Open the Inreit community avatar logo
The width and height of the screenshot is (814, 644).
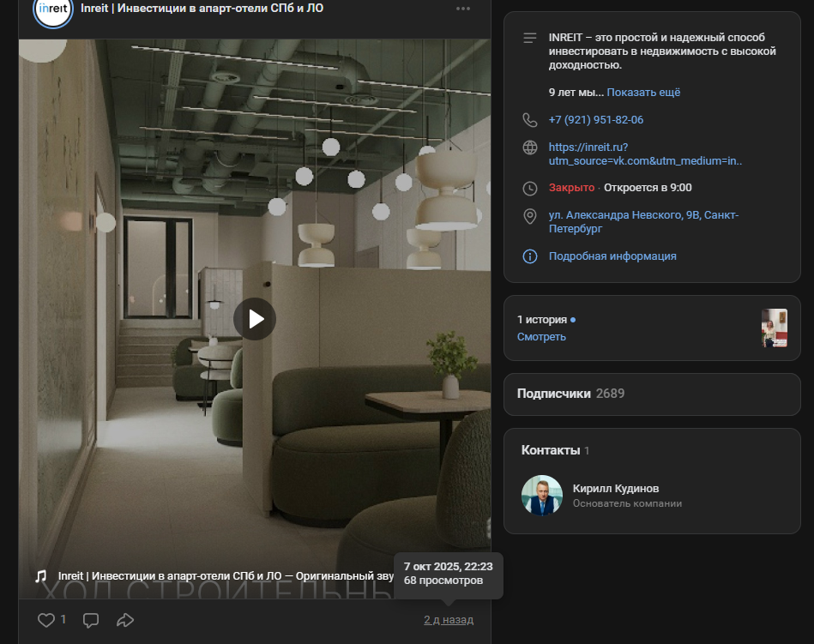point(52,10)
